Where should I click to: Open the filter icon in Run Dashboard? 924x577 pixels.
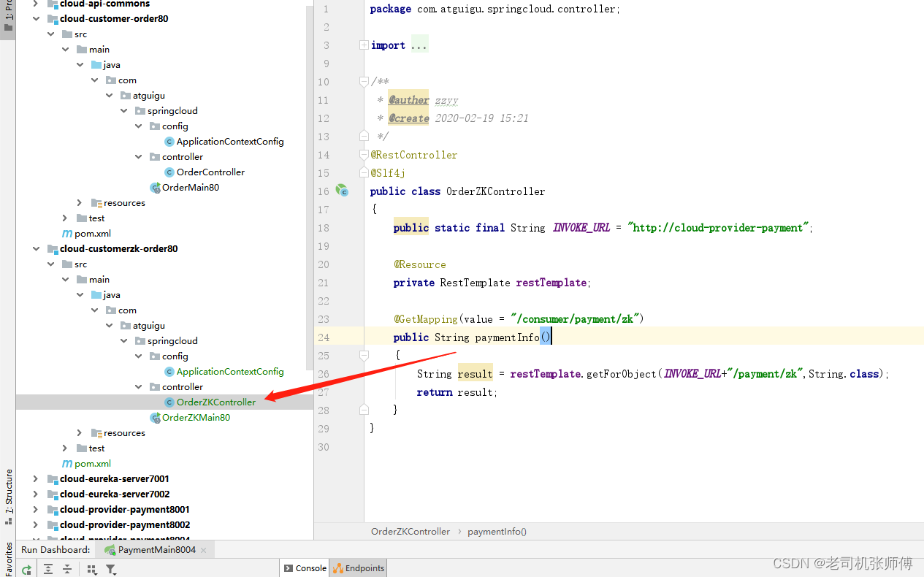click(111, 569)
